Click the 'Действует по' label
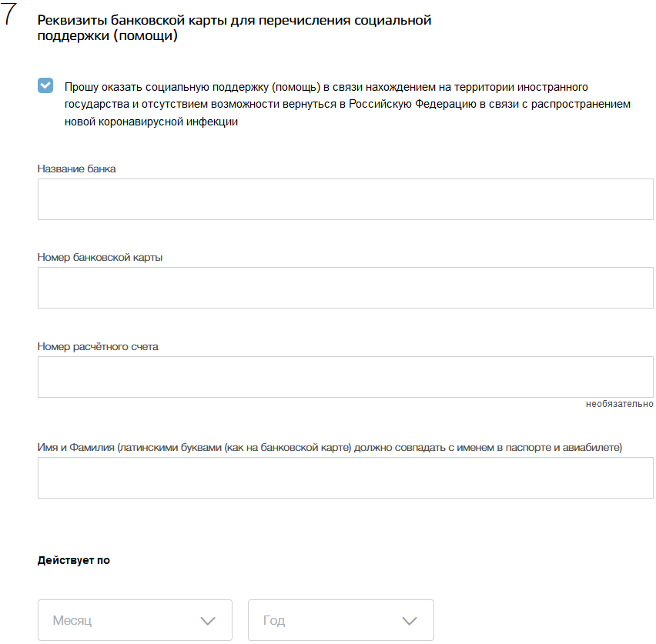 coord(74,560)
